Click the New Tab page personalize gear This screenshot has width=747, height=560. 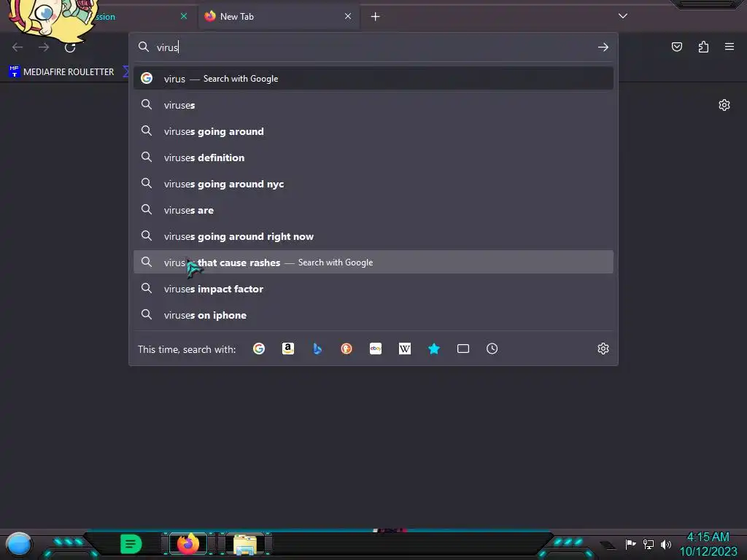click(x=724, y=105)
